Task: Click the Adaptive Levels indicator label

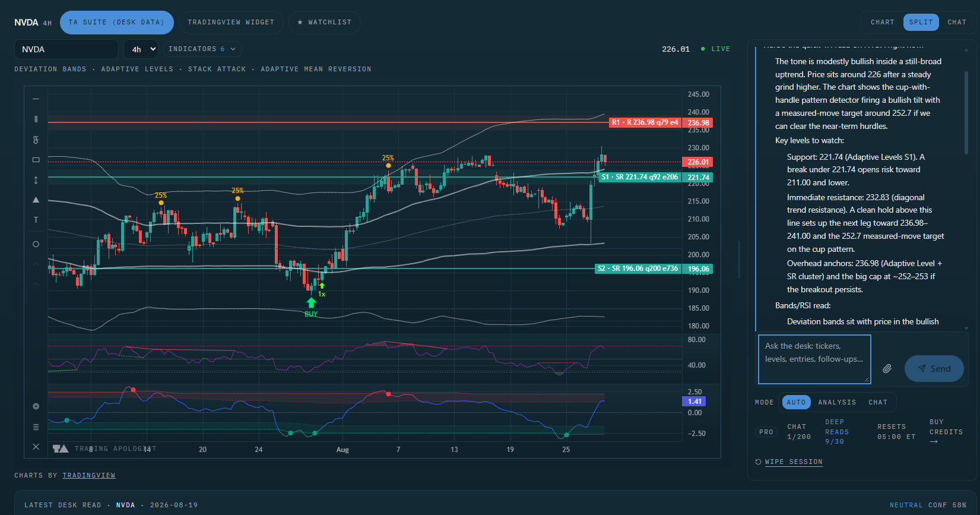Action: coord(137,69)
